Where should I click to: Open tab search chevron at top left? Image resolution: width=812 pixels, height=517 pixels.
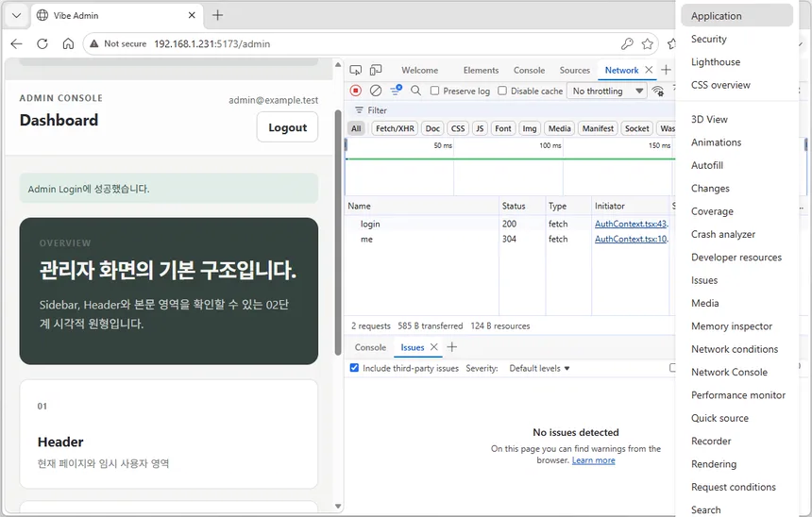tap(17, 15)
